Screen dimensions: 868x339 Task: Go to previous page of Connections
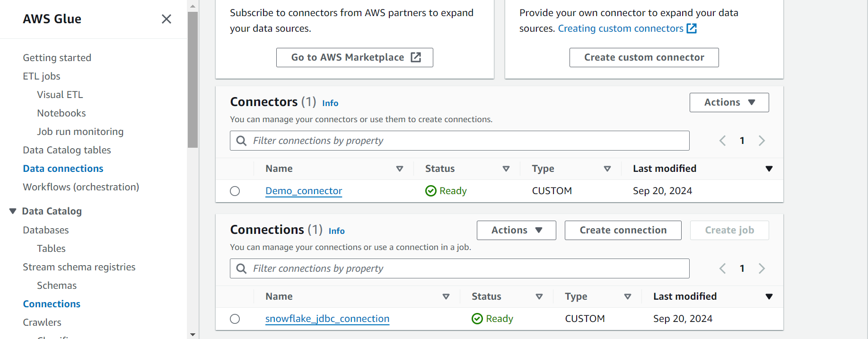[x=722, y=268]
